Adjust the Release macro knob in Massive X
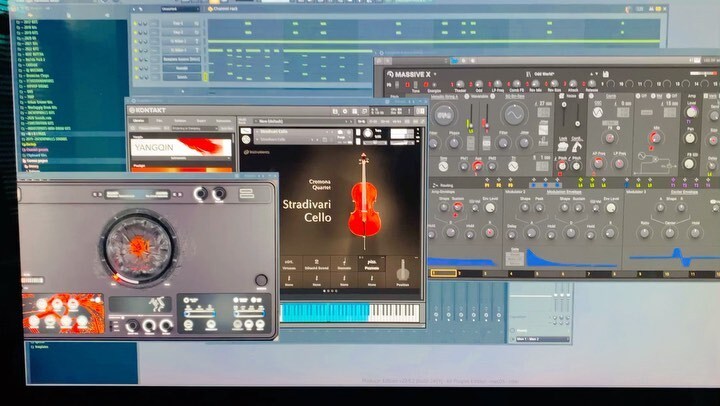This screenshot has width=720, height=406. (592, 84)
